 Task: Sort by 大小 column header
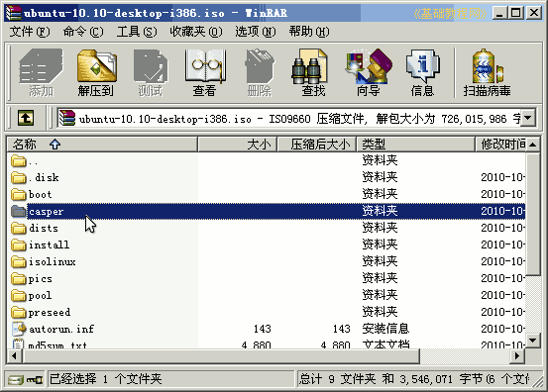click(x=237, y=145)
